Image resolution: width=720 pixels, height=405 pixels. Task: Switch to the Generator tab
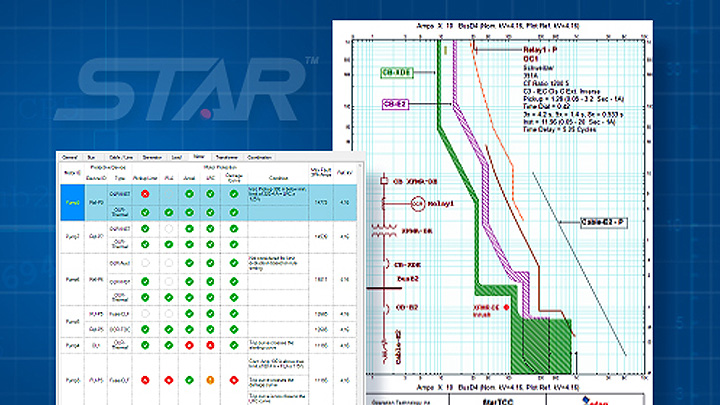click(152, 158)
